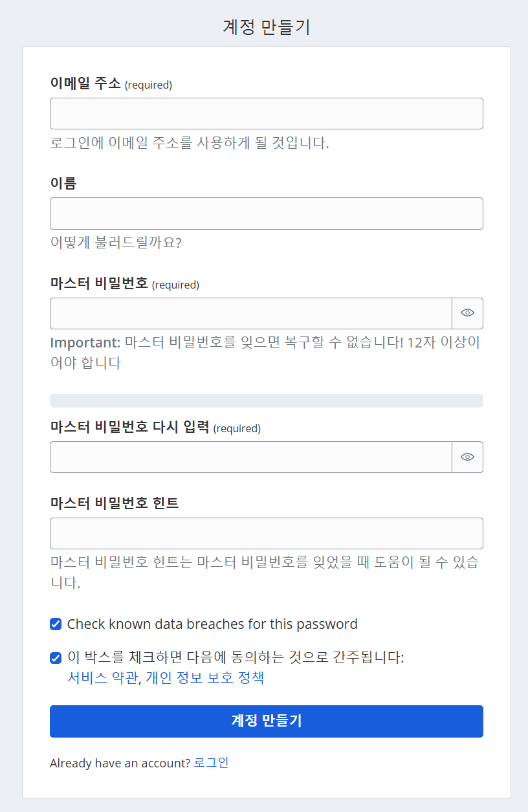
Task: Click the password strength progress bar
Action: 267,401
